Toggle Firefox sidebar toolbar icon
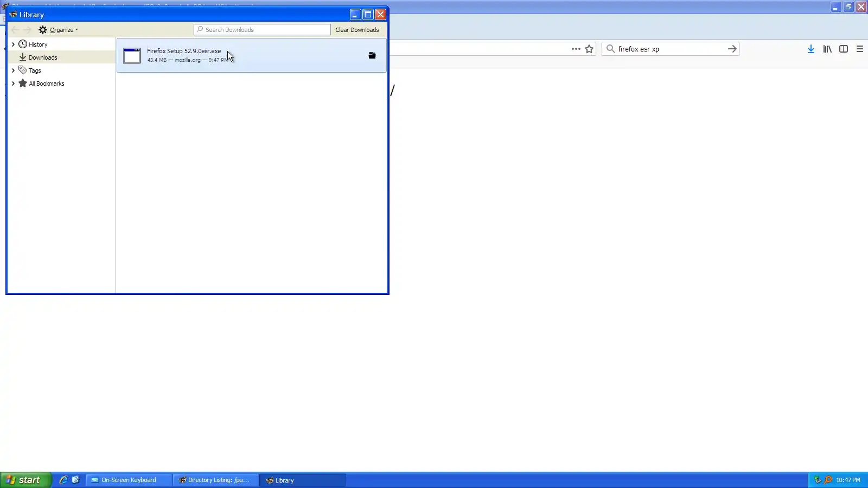868x488 pixels. tap(844, 49)
